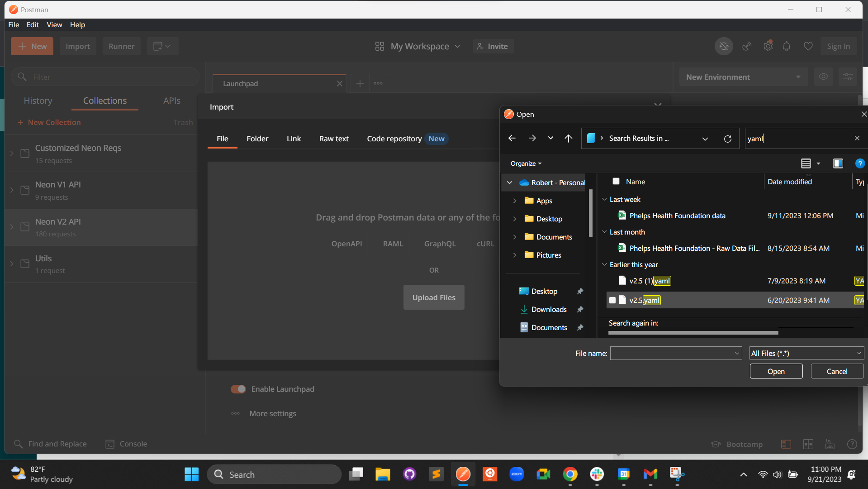
Task: Tick the v2.5.yaml file checkbox
Action: click(x=612, y=300)
